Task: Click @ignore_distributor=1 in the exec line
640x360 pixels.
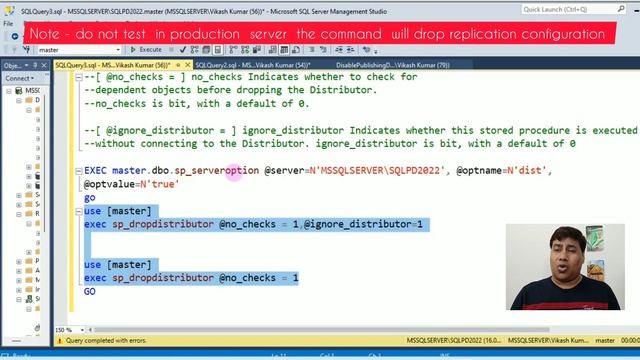Action: pyautogui.click(x=363, y=224)
